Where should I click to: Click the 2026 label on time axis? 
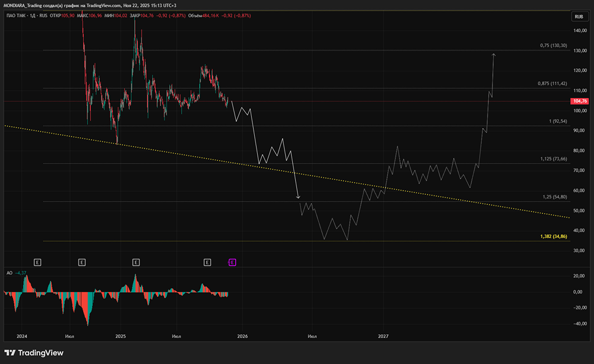pos(242,336)
